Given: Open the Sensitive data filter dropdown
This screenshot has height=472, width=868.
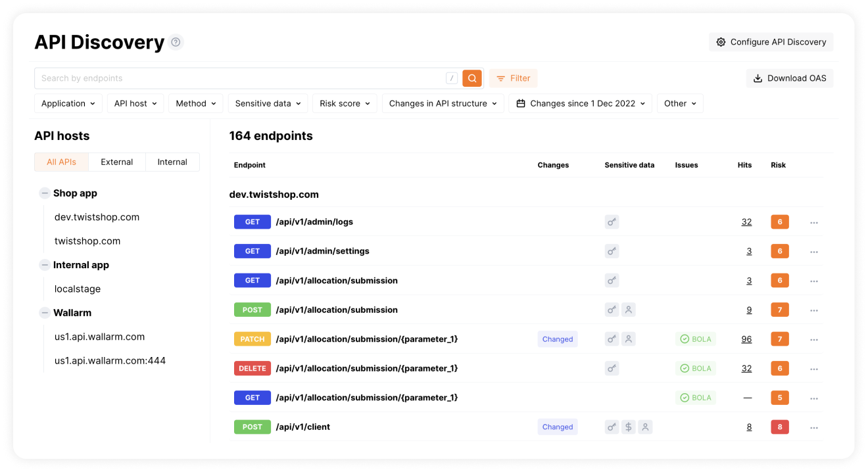Looking at the screenshot, I should [x=268, y=104].
